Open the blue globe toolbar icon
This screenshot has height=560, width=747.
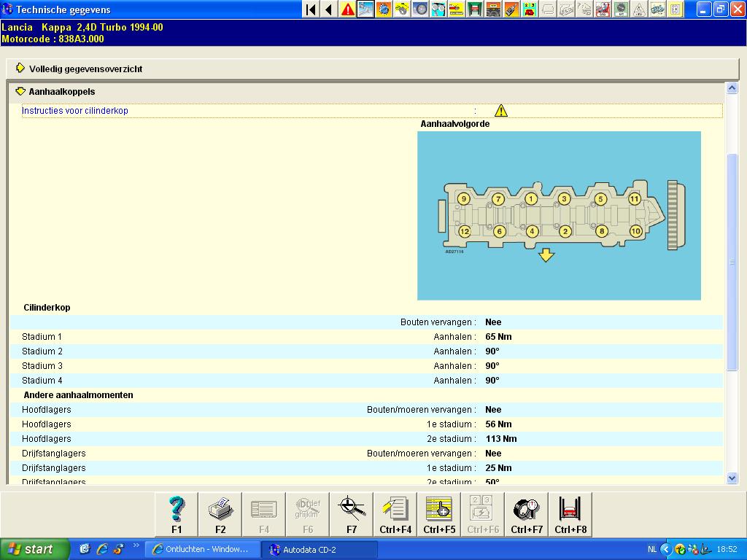pos(384,9)
